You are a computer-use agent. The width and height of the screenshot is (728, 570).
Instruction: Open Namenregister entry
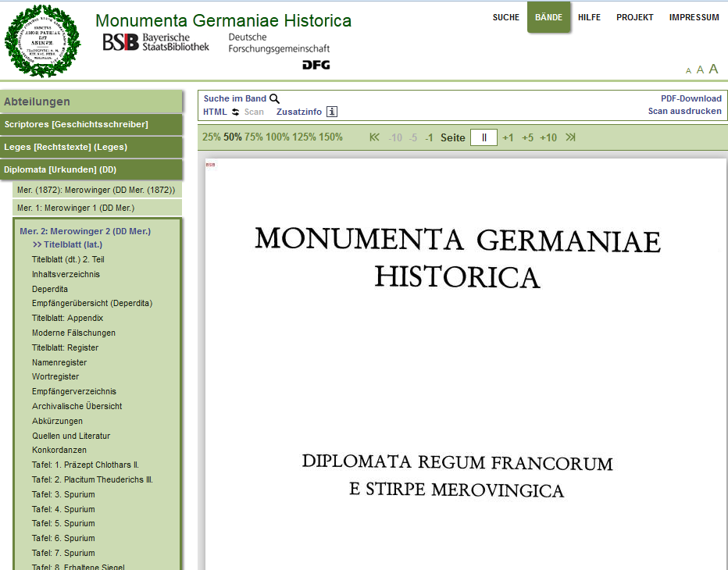pyautogui.click(x=59, y=362)
